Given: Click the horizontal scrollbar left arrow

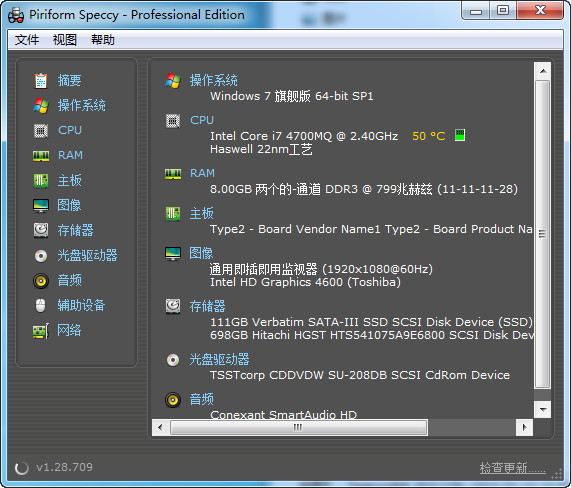Looking at the screenshot, I should pos(160,427).
